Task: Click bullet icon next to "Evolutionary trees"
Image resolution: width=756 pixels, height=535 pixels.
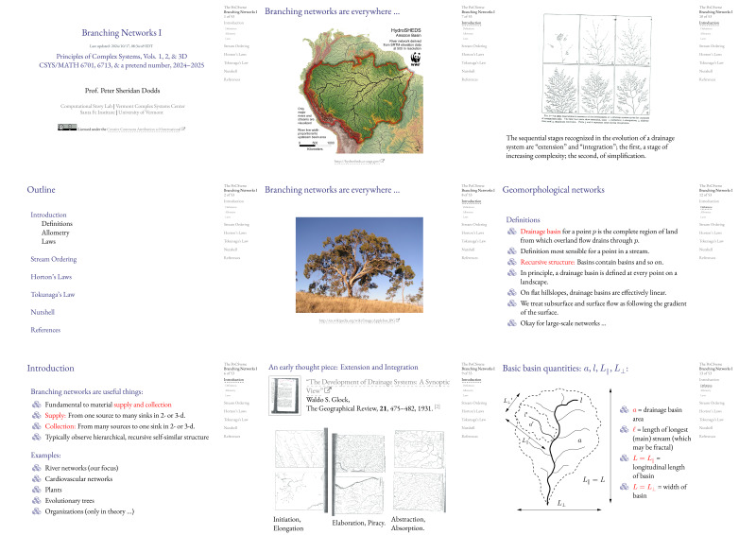Action: pos(37,500)
